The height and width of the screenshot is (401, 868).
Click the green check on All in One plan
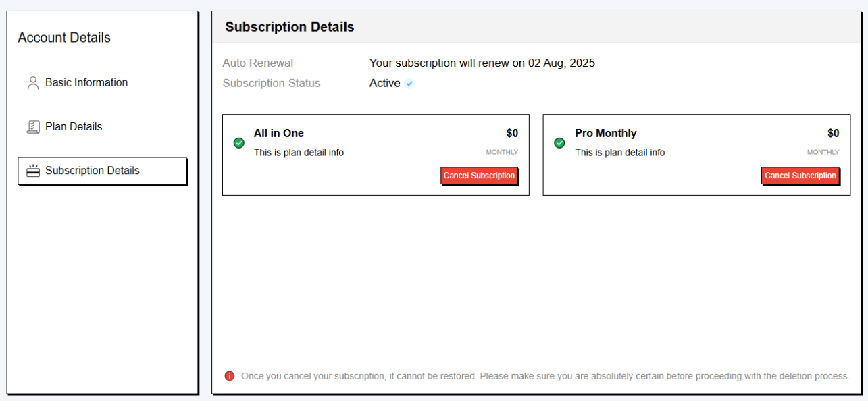[x=238, y=143]
